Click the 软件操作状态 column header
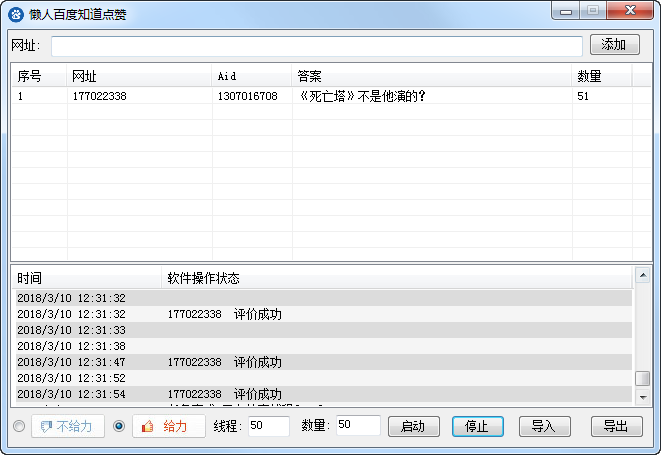The width and height of the screenshot is (661, 455). point(397,278)
